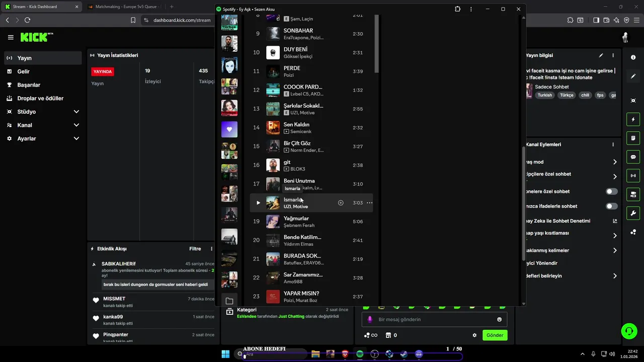Open external link for Zeka ile Sohbet Denetimi
The height and width of the screenshot is (362, 644).
615,221
